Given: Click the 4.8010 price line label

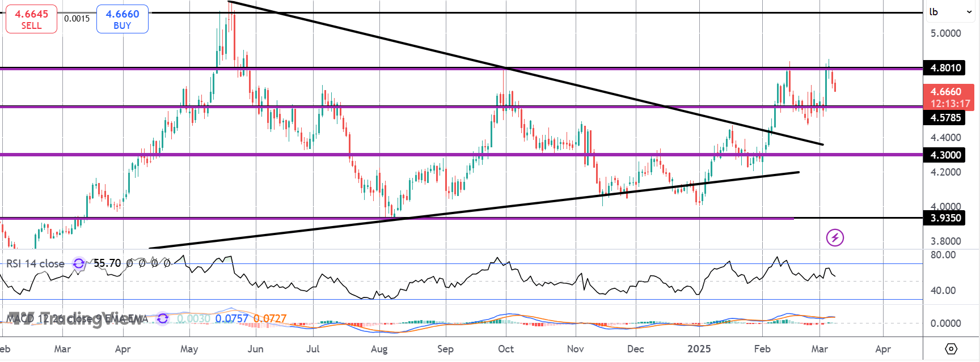Looking at the screenshot, I should 945,68.
